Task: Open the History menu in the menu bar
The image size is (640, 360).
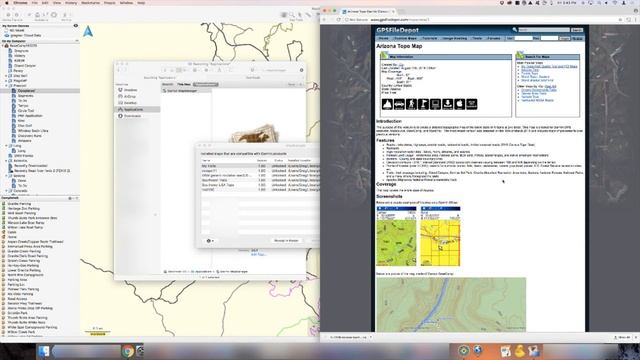Action: (x=71, y=3)
